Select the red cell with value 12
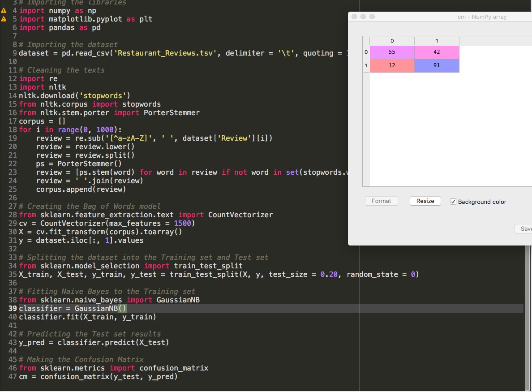The height and width of the screenshot is (392, 532). 392,65
